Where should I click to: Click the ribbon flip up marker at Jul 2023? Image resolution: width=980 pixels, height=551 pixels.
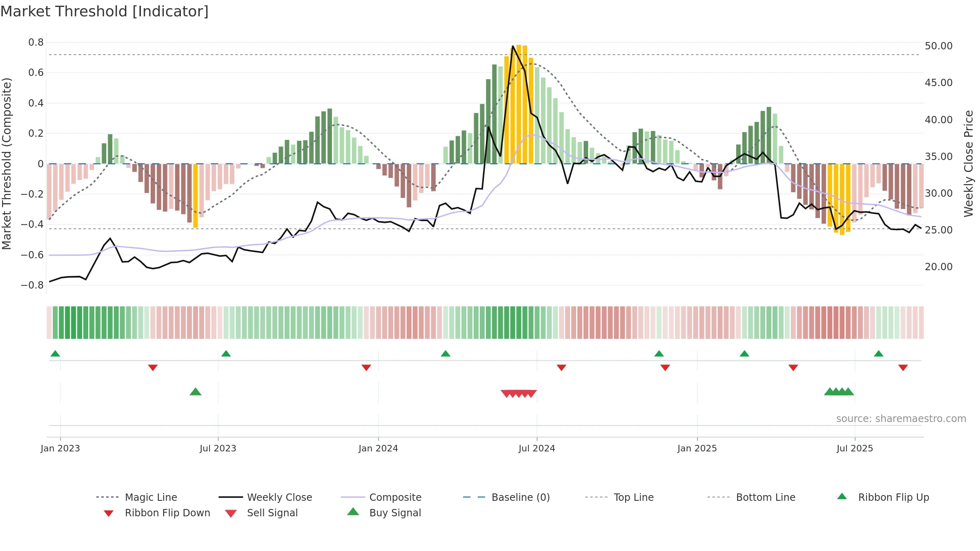coord(226,353)
